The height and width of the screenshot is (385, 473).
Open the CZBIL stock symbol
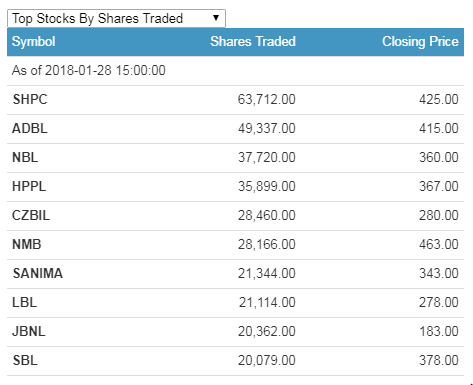(x=31, y=215)
